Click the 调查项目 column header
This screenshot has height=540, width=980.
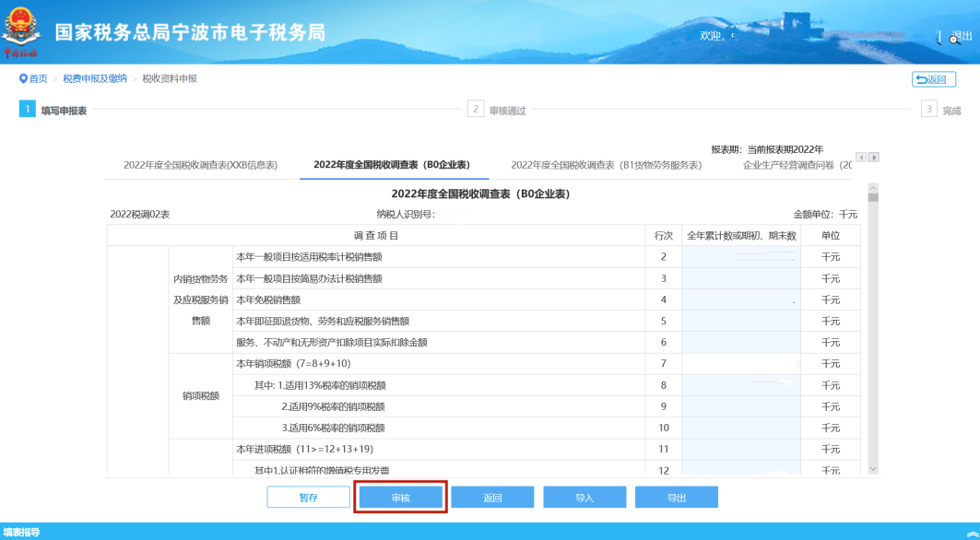[x=376, y=236]
